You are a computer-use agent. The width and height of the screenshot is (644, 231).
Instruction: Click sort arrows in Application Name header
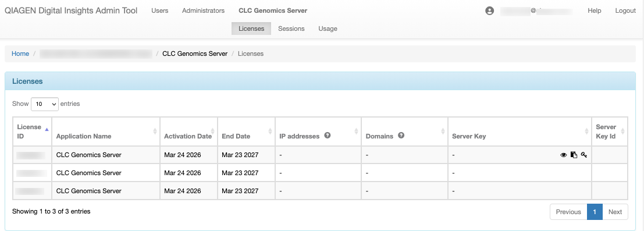(155, 132)
